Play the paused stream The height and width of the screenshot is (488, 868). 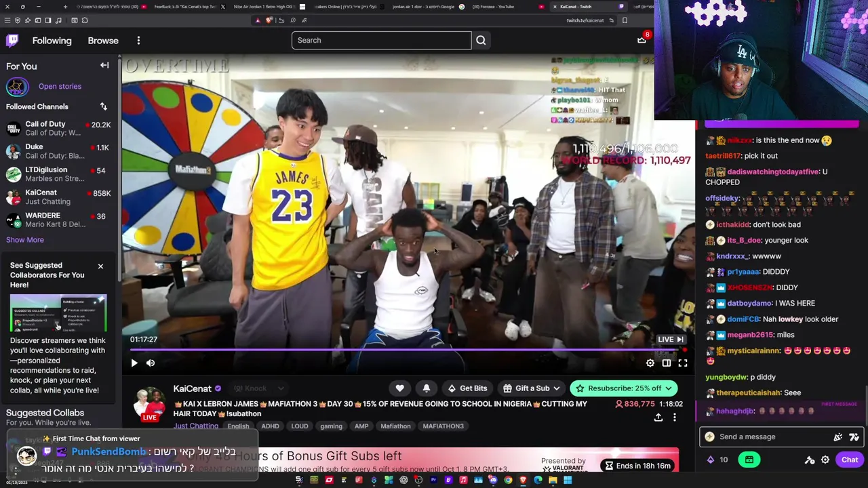pos(134,363)
